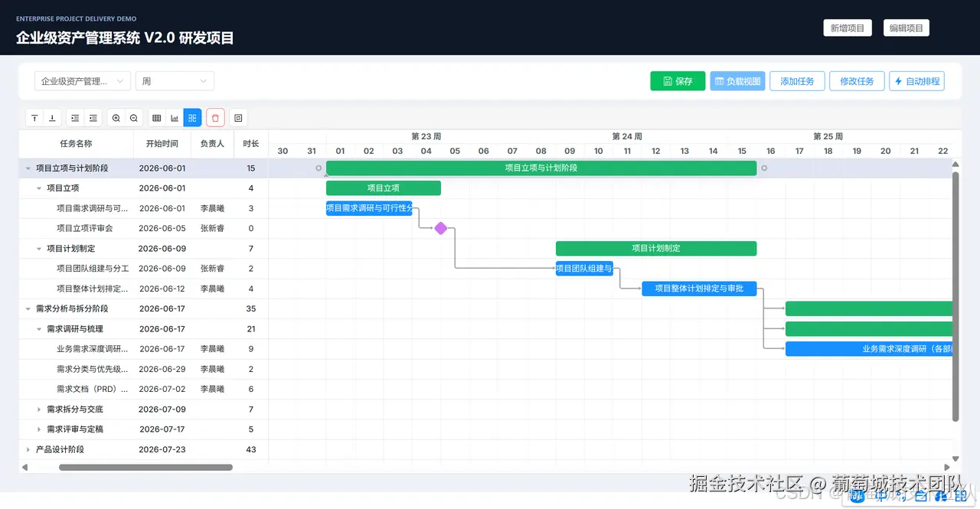
Task: Click the start date 2026-07-23 cell
Action: (162, 450)
